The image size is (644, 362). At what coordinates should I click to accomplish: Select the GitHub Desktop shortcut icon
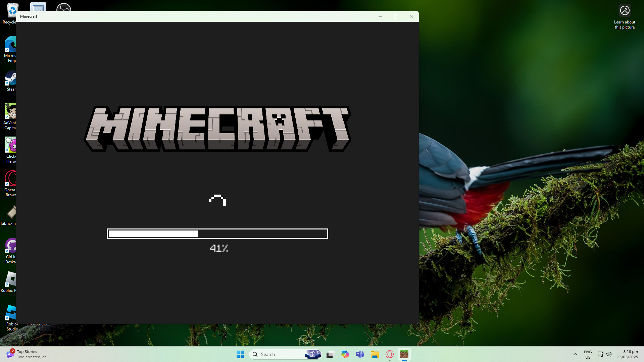pos(11,247)
